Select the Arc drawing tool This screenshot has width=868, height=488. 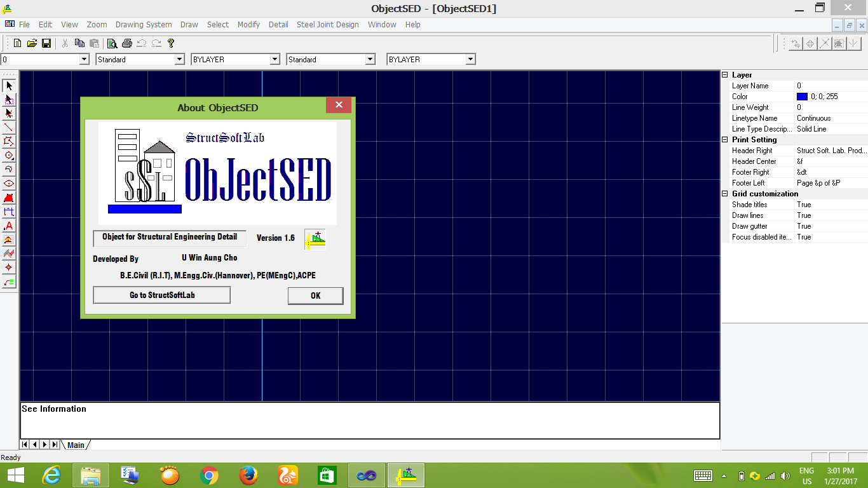click(9, 170)
